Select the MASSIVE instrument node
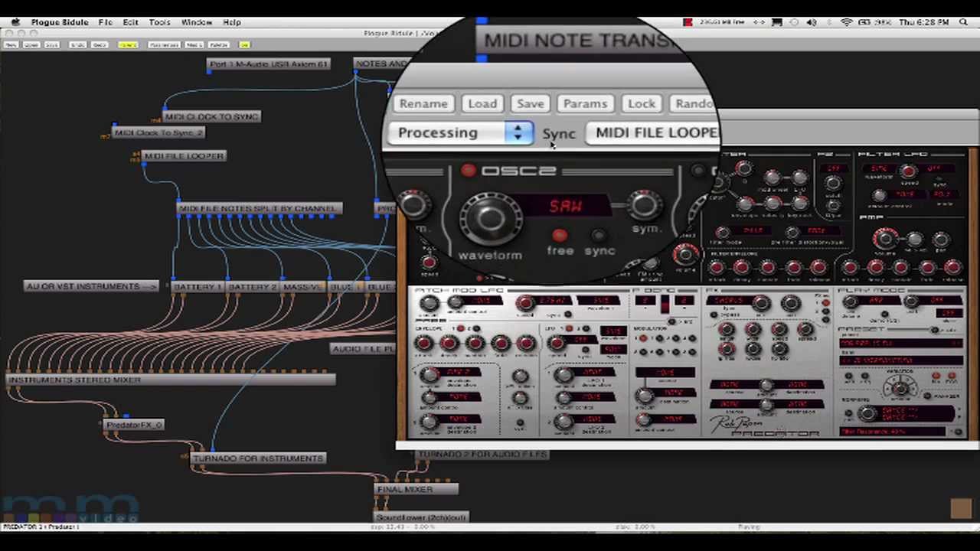Viewport: 980px width, 551px height. (x=303, y=286)
